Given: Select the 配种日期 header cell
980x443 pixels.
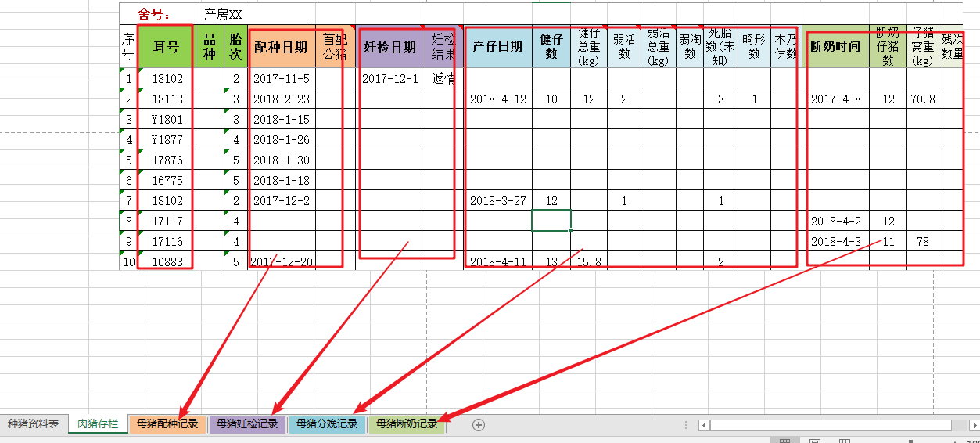Looking at the screenshot, I should tap(282, 47).
